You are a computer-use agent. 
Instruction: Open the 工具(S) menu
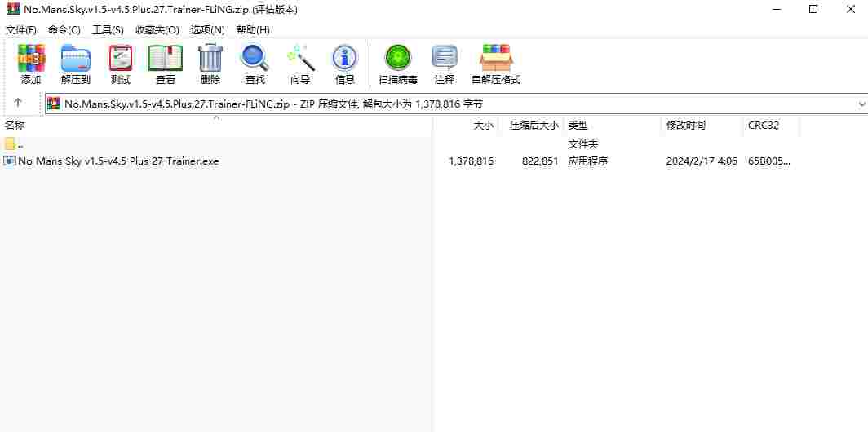click(x=108, y=30)
